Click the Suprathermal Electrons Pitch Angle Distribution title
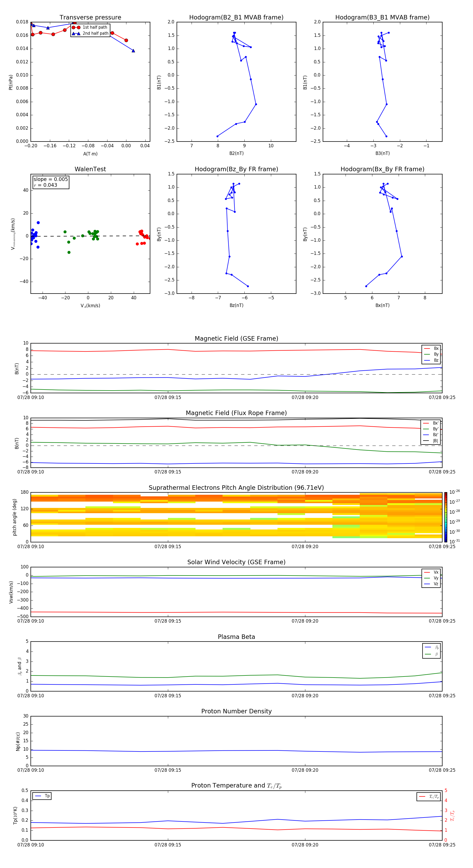473x868 pixels. click(x=236, y=488)
